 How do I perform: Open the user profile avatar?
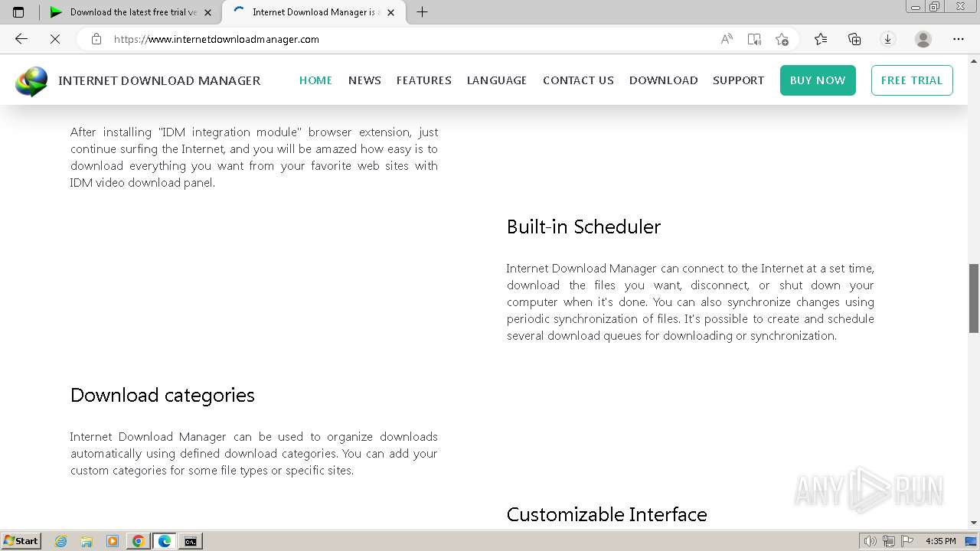click(x=923, y=39)
